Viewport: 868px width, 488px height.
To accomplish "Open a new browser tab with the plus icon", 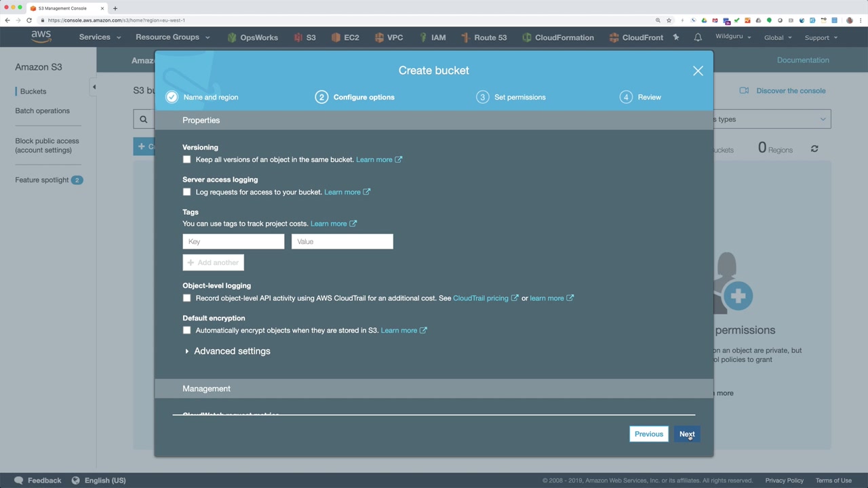I will tap(115, 8).
